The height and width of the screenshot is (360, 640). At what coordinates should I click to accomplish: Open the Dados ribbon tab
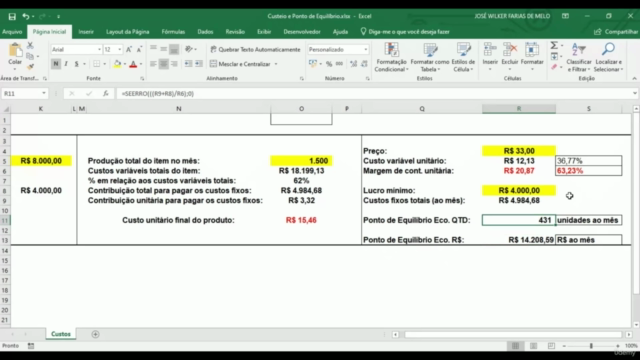pos(205,32)
